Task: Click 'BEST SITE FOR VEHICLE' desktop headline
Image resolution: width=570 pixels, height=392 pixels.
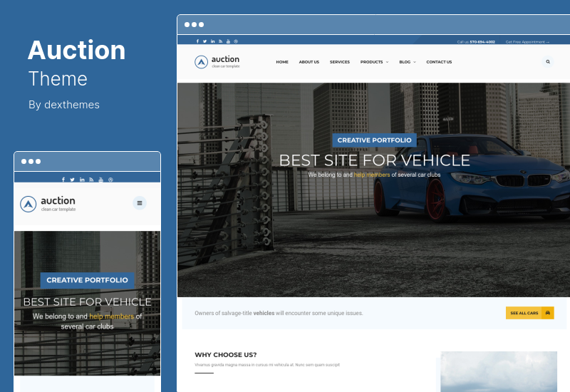Action: coord(375,160)
